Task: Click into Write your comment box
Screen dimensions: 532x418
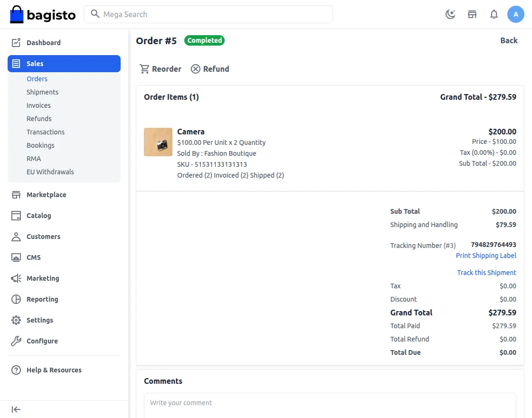Action: tap(330, 406)
